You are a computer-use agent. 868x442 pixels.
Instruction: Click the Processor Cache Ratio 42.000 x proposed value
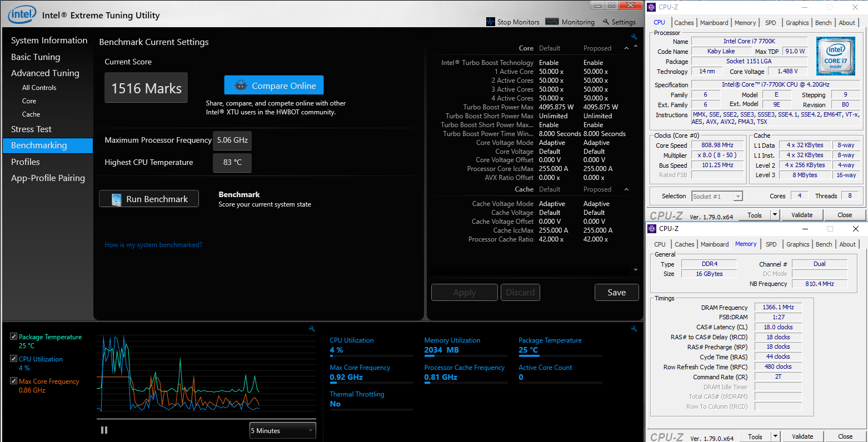[x=596, y=239]
